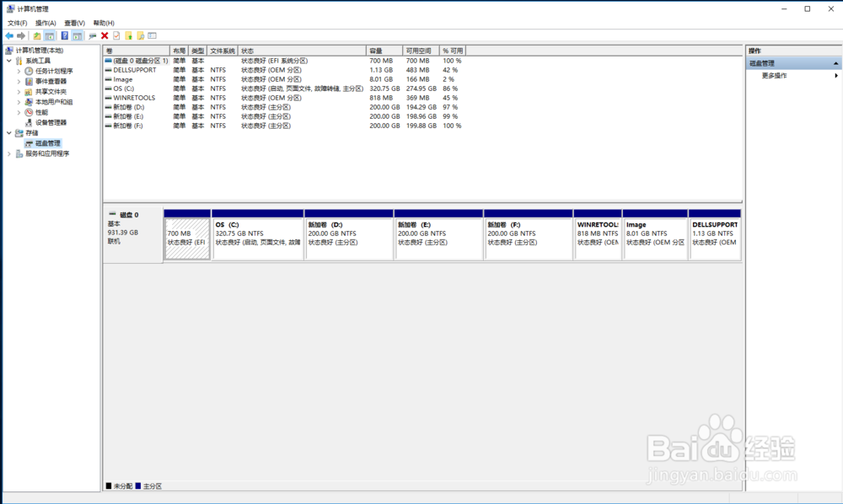Expand the 事件查看器 branch arrow
843x504 pixels.
coord(19,81)
